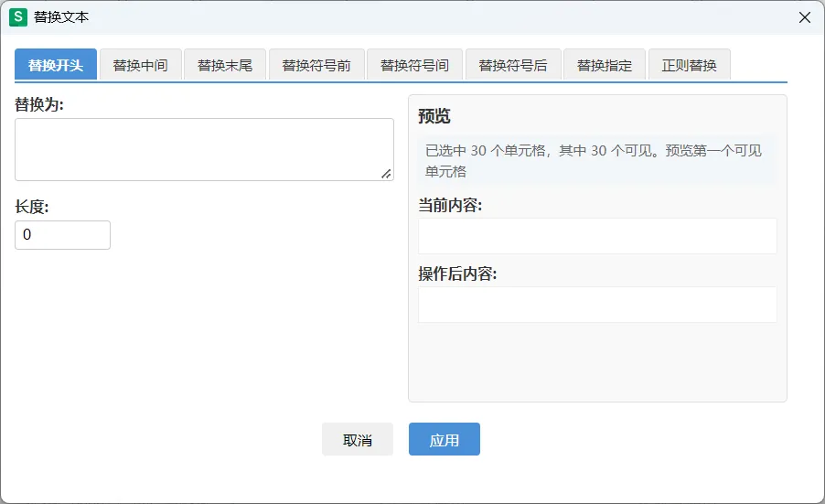Viewport: 825px width, 504px height.
Task: Click the 长度: label
Action: [x=32, y=207]
